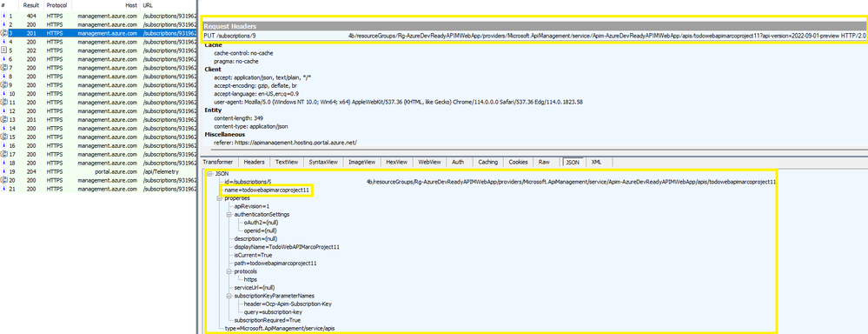Open the Caching tab
Image resolution: width=868 pixels, height=334 pixels.
coord(487,163)
